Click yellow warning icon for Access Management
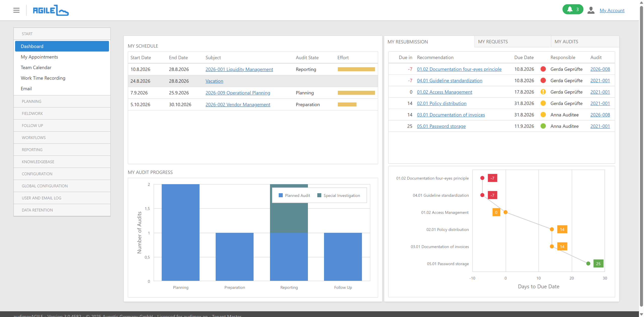The image size is (644, 317). tap(543, 92)
